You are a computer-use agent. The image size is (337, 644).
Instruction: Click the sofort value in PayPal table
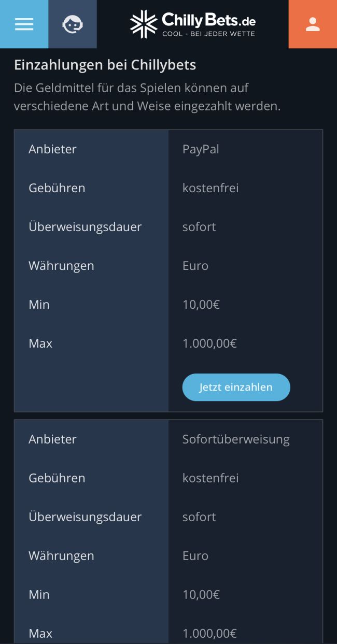[199, 227]
